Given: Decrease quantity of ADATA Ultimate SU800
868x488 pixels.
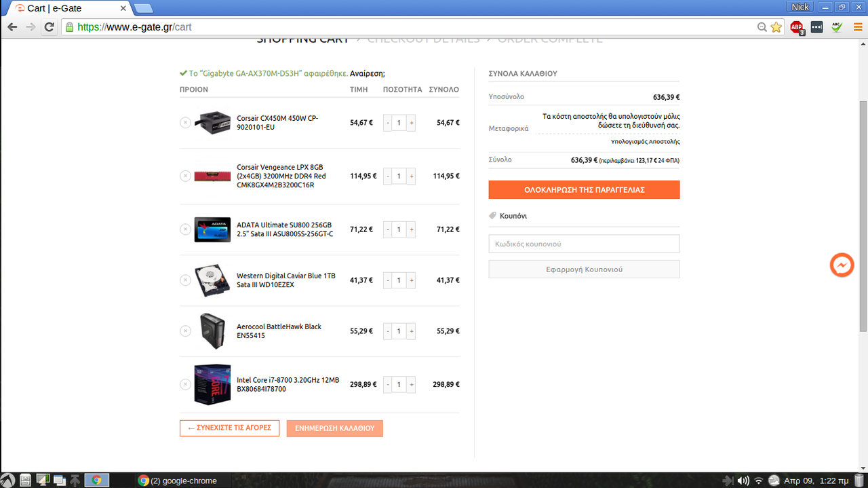Looking at the screenshot, I should coord(388,229).
